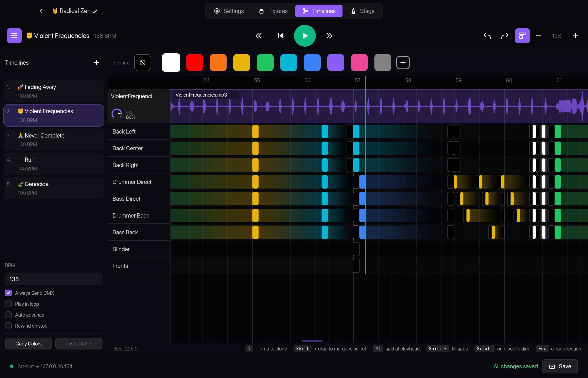Select the Run timeline
The width and height of the screenshot is (588, 378).
54,164
